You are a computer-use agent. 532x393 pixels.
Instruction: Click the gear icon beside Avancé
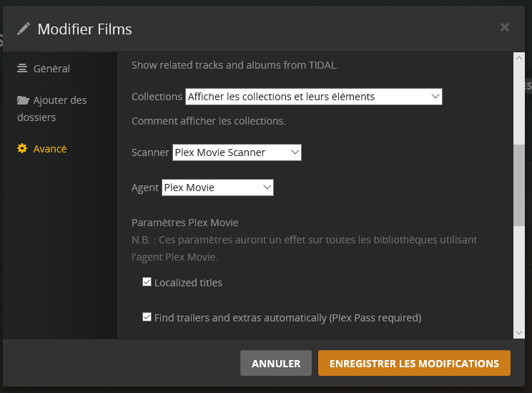point(22,149)
